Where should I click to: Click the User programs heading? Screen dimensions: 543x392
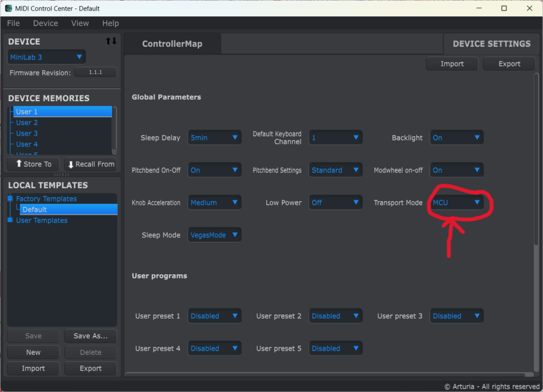tap(159, 276)
